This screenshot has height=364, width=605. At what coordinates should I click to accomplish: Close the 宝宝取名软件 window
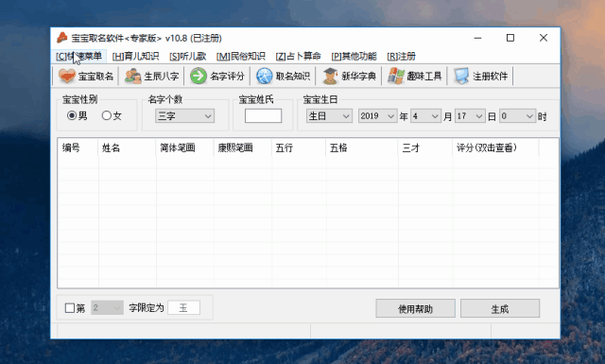click(x=544, y=38)
